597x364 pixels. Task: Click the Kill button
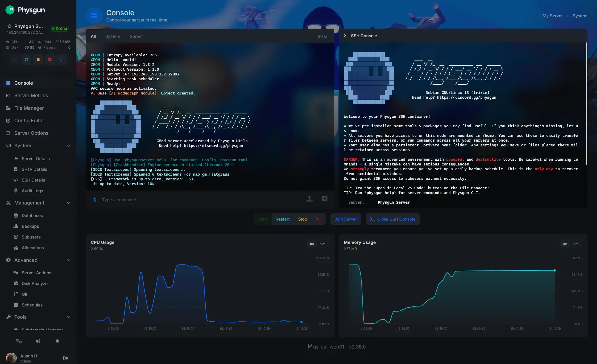(x=318, y=219)
